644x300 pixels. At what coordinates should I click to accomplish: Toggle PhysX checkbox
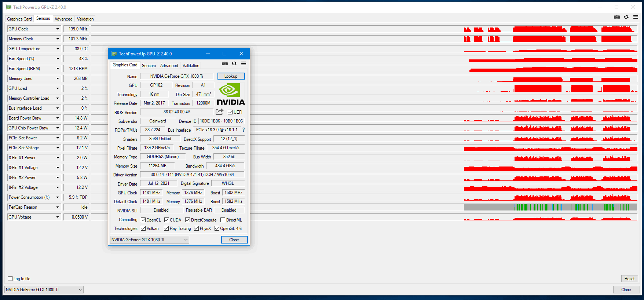click(x=197, y=228)
